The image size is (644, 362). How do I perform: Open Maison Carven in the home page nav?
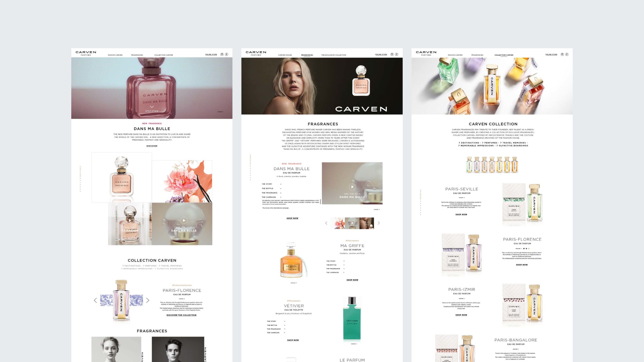(115, 55)
